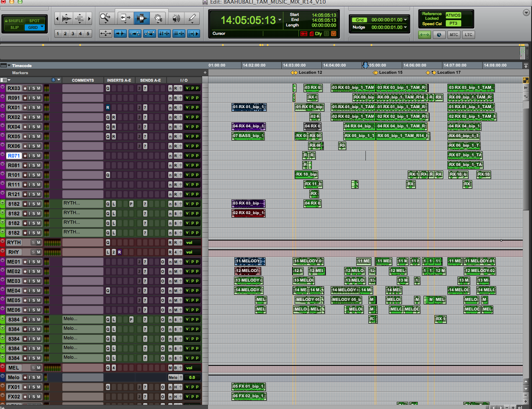Click the Tab to Transients button
532x409 pixels.
tap(121, 34)
